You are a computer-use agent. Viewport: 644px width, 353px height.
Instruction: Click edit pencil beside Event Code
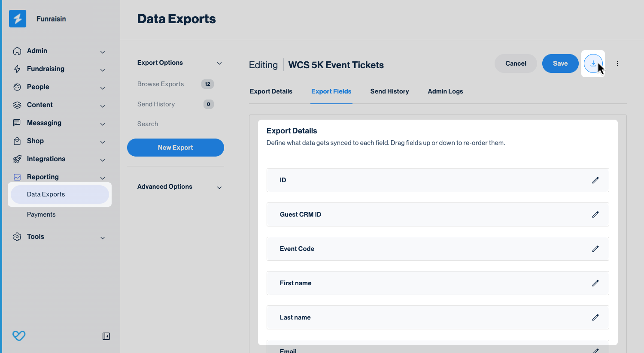(x=595, y=249)
